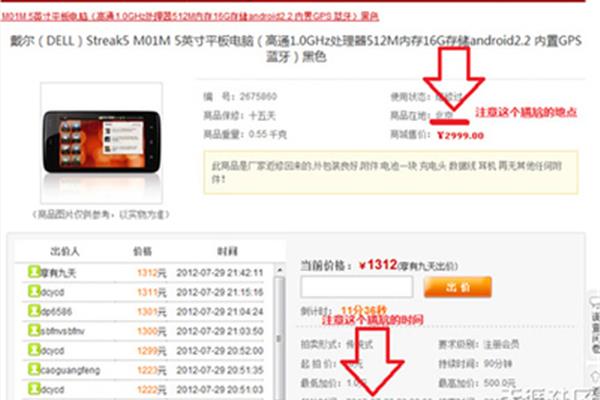Click the user icon beside dp6586
This screenshot has width=600, height=400.
(x=34, y=311)
